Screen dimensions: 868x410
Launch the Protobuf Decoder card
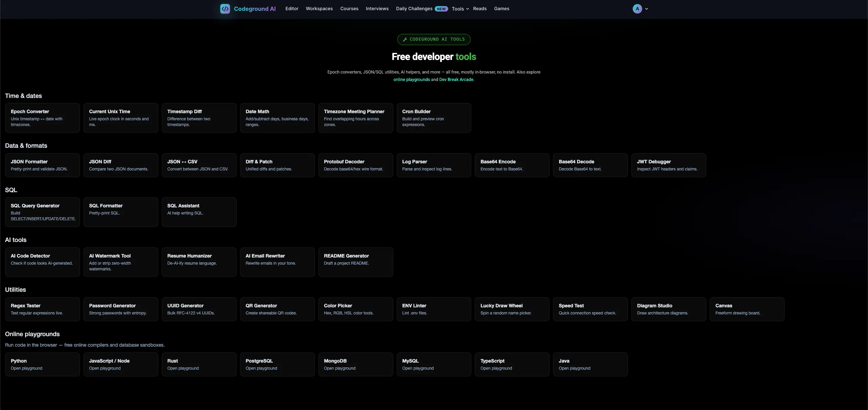point(356,165)
